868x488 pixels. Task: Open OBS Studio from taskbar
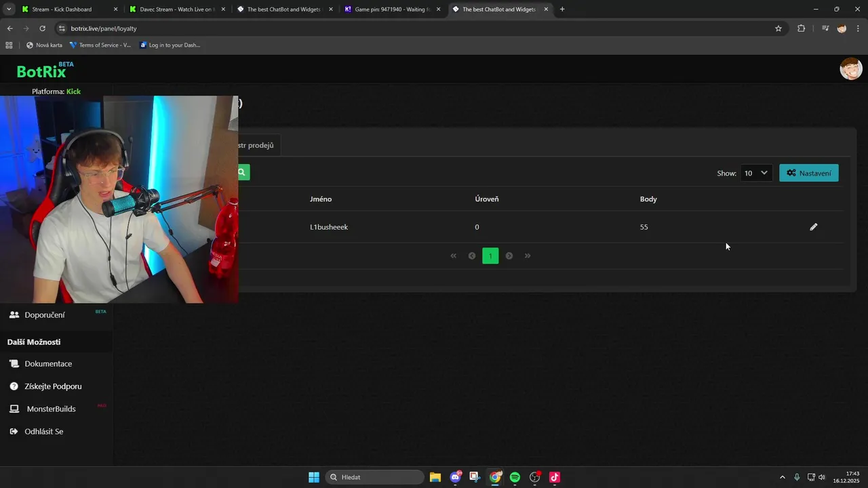click(x=535, y=477)
